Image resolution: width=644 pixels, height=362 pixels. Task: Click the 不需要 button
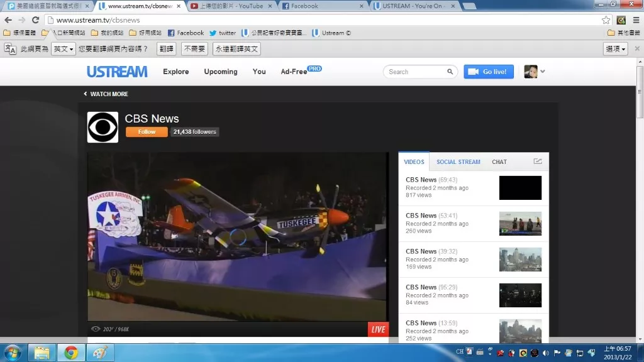click(x=194, y=49)
